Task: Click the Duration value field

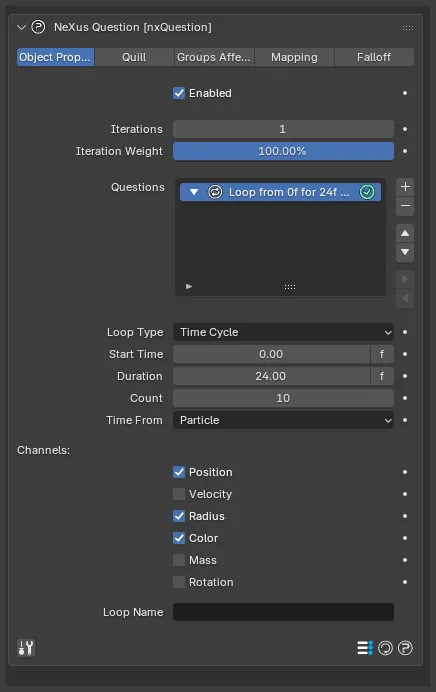Action: 271,376
